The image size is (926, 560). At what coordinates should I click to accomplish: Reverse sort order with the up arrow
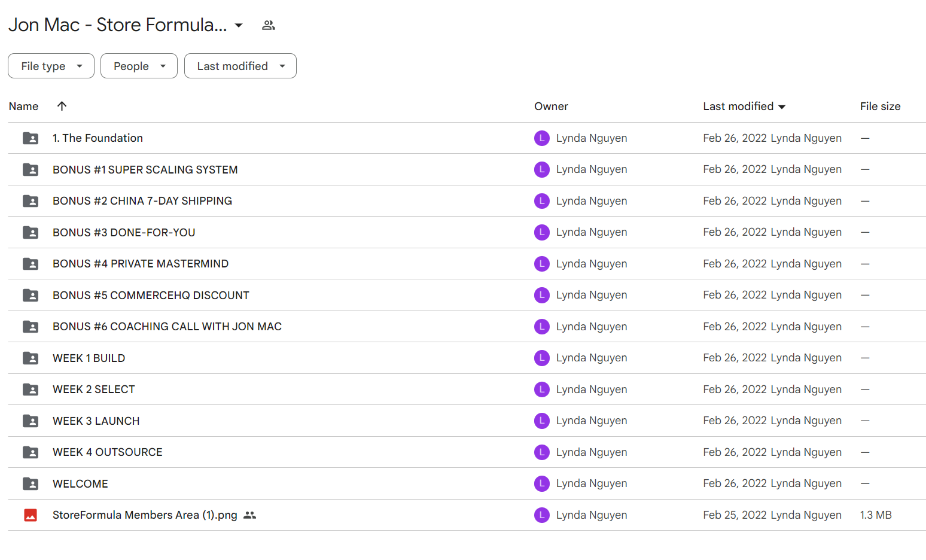[62, 106]
